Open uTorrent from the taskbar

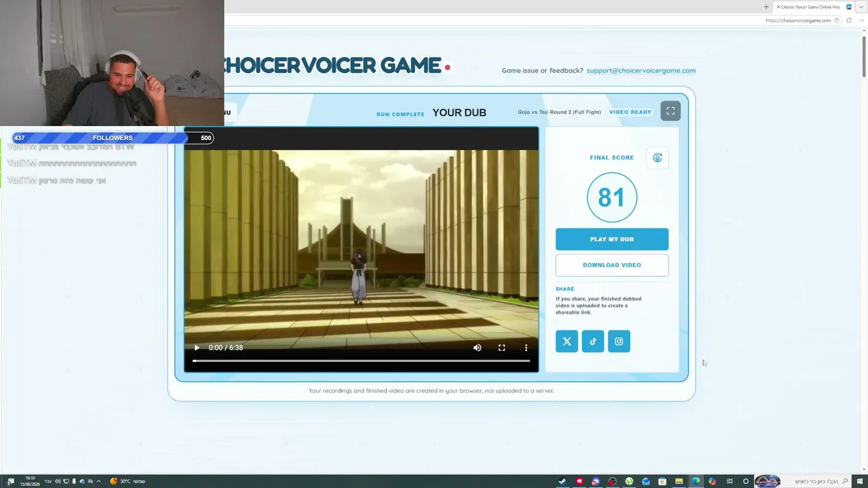pos(629,481)
